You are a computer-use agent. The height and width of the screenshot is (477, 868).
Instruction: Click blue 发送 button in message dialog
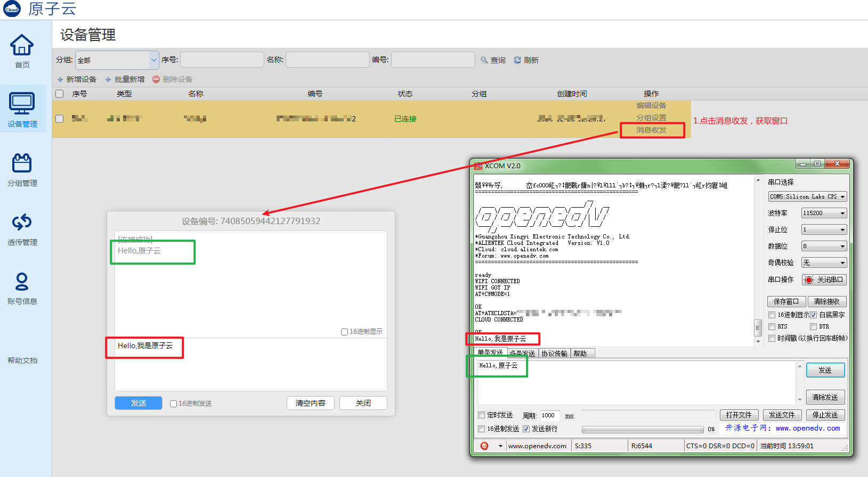pyautogui.click(x=139, y=403)
